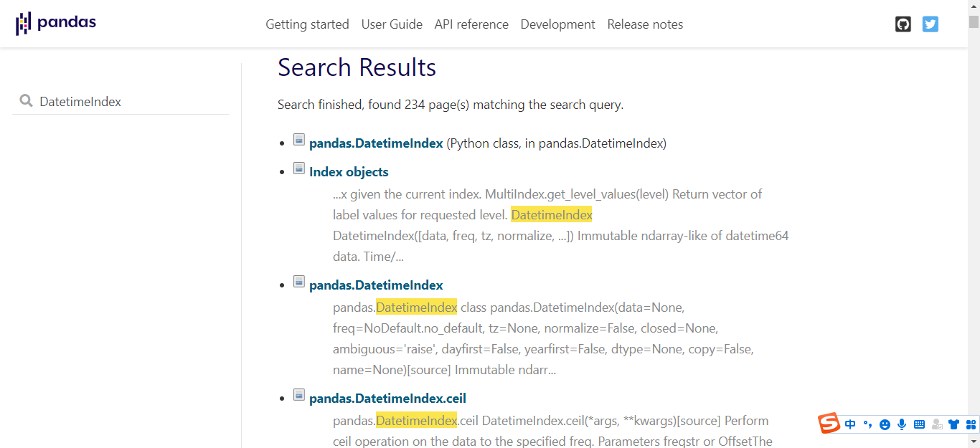Click the search magnifier icon

[x=26, y=101]
